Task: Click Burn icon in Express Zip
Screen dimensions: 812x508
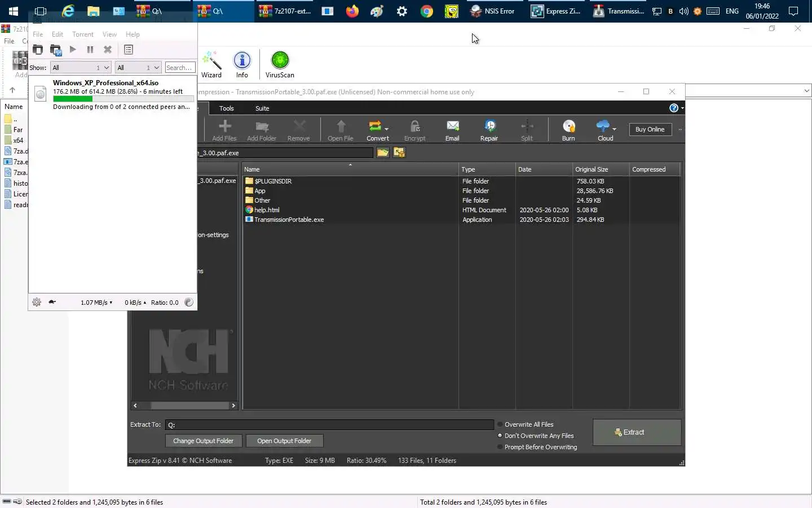Action: pos(568,130)
